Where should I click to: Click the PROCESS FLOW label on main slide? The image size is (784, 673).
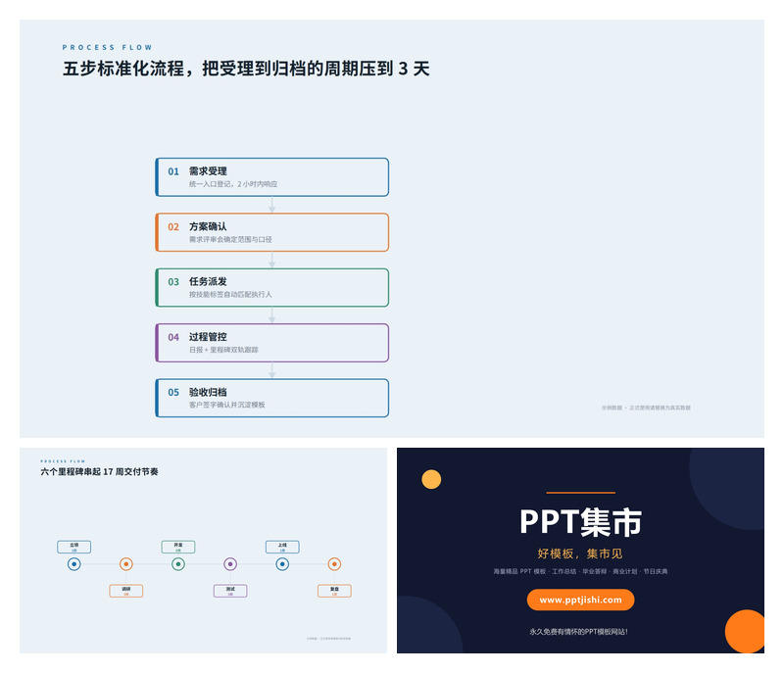coord(108,47)
